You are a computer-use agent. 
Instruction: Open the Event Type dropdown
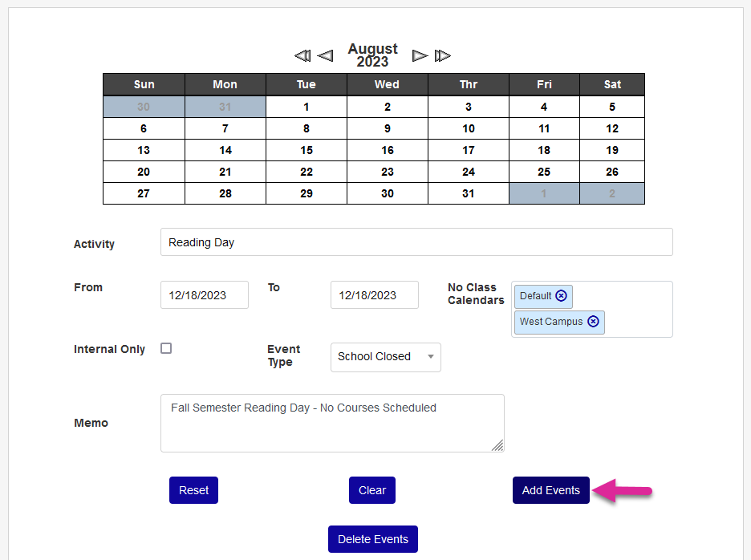pos(385,357)
